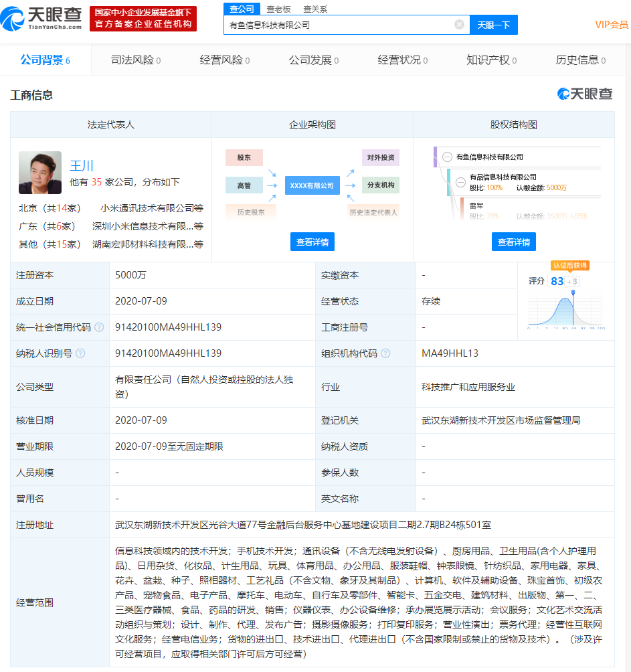Viewport: 631px width, 672px height.
Task: Open the 知识产权 tab
Action: [x=491, y=60]
